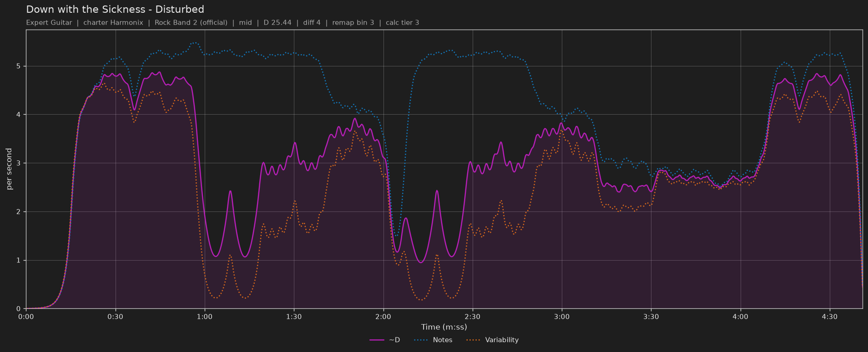The width and height of the screenshot is (868, 352).
Task: Click the orange dotted Variability legend swatch
Action: (x=474, y=340)
